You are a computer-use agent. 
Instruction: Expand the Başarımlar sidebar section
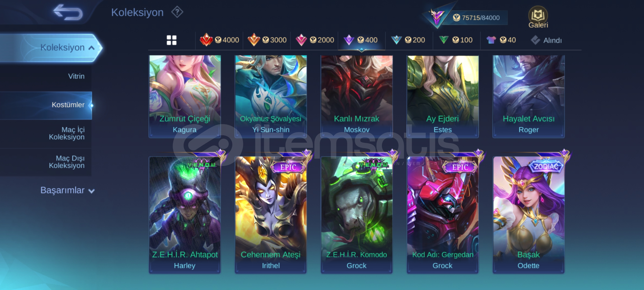click(x=67, y=190)
